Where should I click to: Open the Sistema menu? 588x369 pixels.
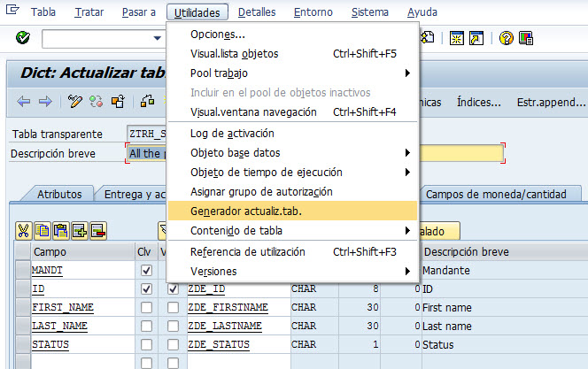[370, 12]
